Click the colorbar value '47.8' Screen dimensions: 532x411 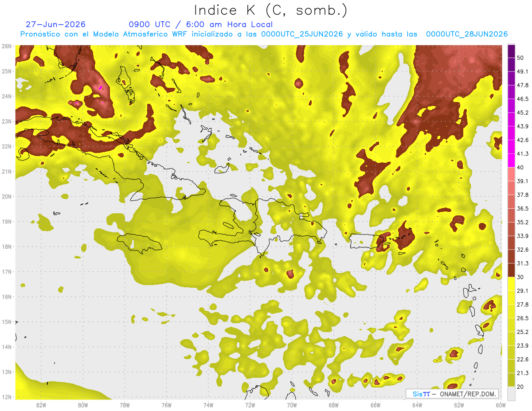(522, 85)
